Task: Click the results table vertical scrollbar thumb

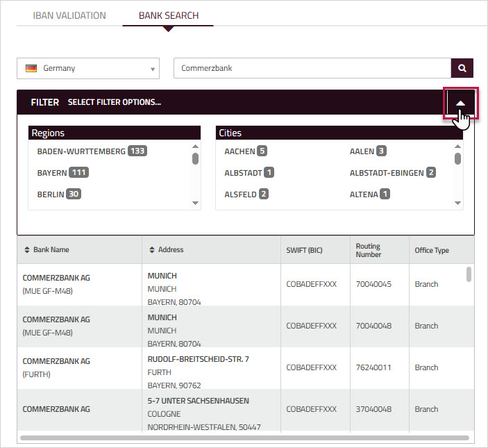Action: coord(469,274)
